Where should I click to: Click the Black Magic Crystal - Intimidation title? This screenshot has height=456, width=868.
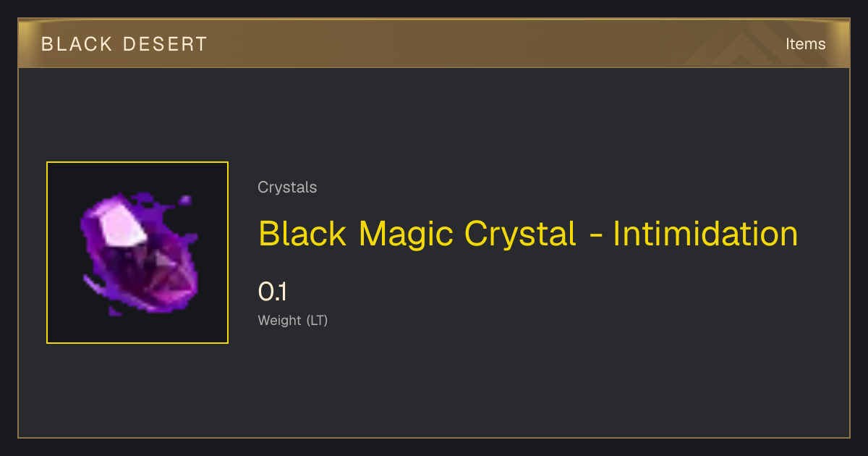(528, 233)
